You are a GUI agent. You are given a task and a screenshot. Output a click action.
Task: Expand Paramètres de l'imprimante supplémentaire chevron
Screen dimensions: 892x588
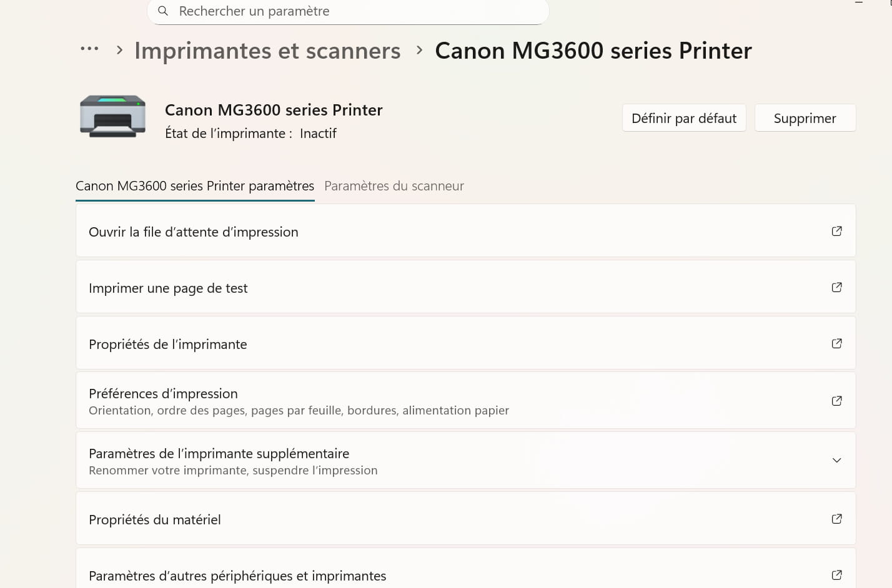coord(836,460)
